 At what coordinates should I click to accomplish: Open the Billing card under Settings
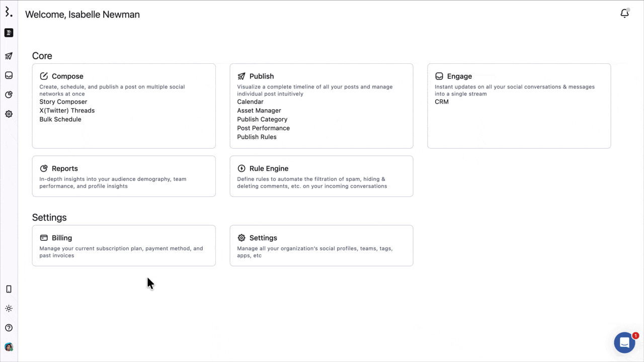124,245
